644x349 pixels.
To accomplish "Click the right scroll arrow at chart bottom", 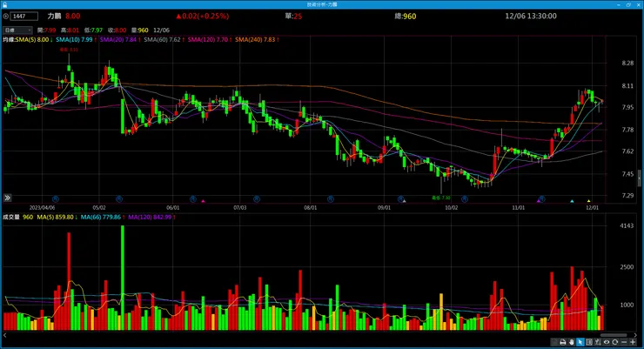I will pos(635,335).
